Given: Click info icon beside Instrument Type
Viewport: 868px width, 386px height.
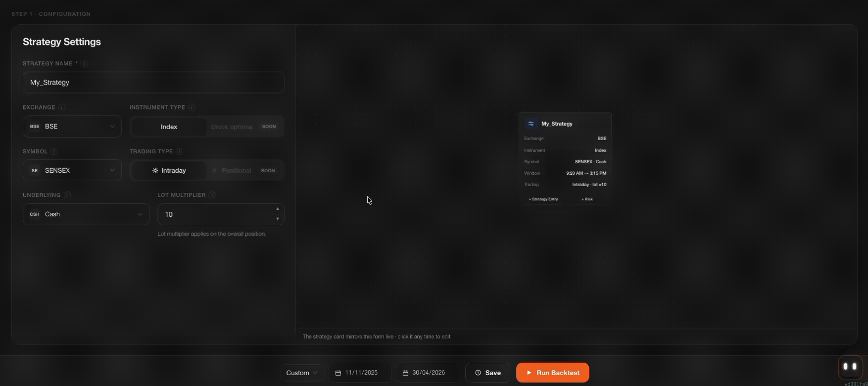Looking at the screenshot, I should point(192,107).
